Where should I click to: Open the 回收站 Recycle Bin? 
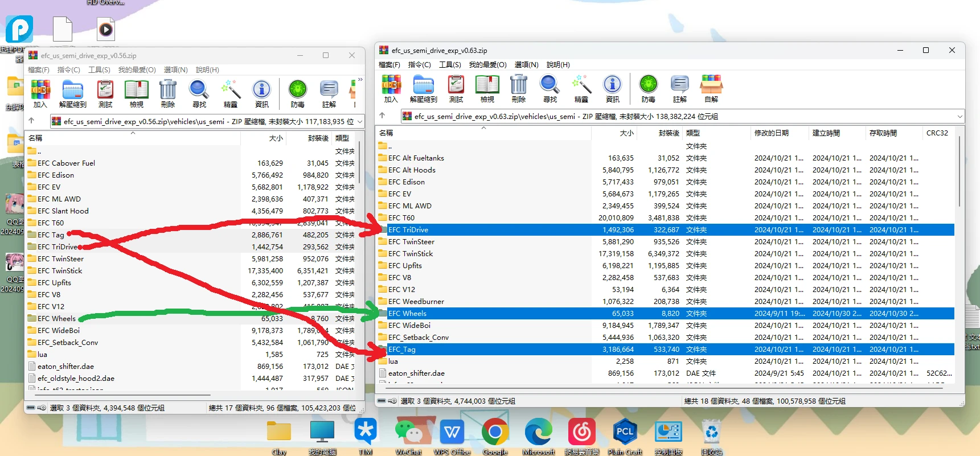pos(712,436)
